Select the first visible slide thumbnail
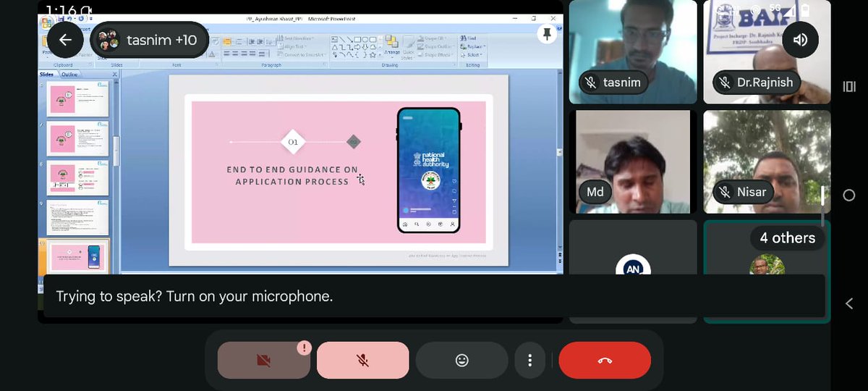This screenshot has height=391, width=868. [x=77, y=100]
